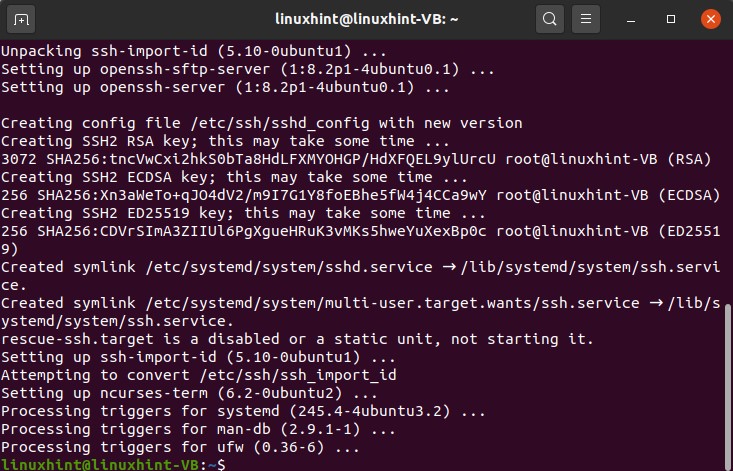733x471 pixels.
Task: Click the search magnifier icon
Action: [x=549, y=19]
